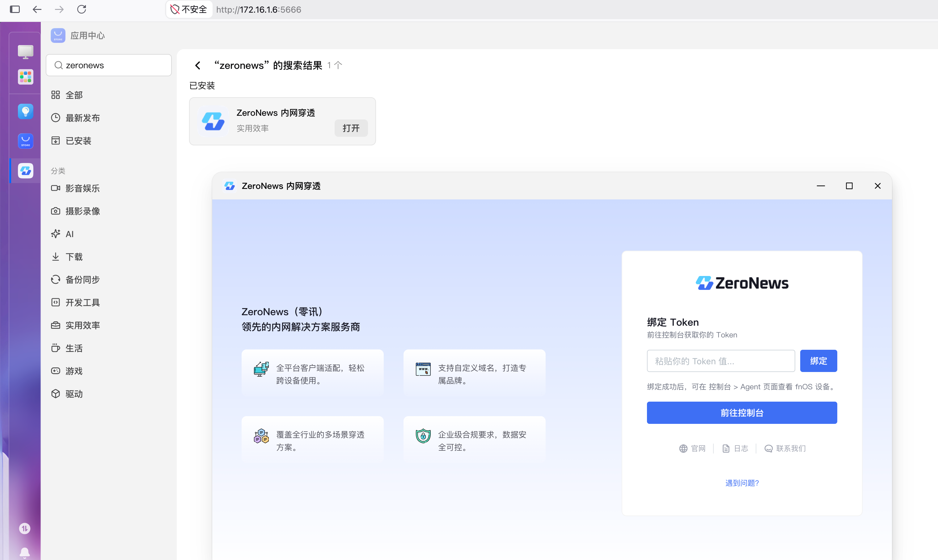Open the colorful app grid dock icon

[x=25, y=77]
